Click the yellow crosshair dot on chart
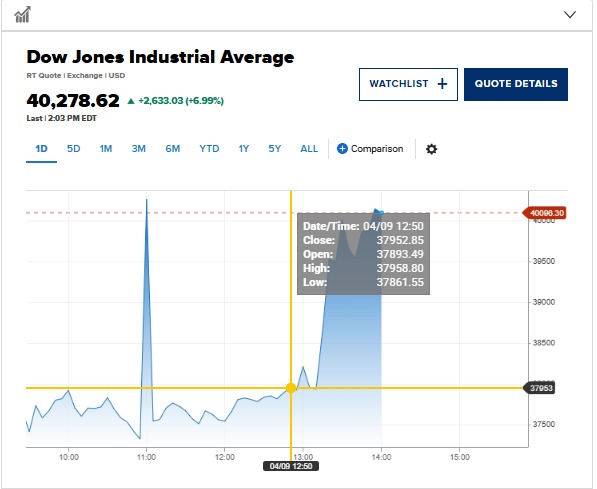This screenshot has height=489, width=597. pyautogui.click(x=291, y=388)
